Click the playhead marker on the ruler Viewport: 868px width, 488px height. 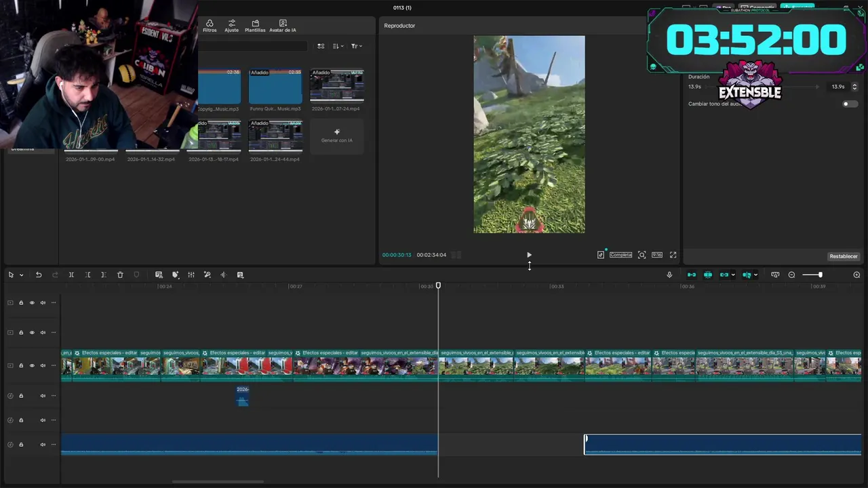coord(438,286)
